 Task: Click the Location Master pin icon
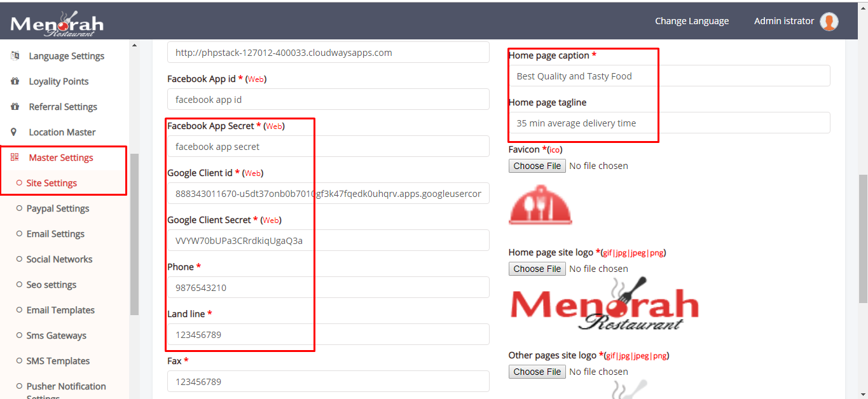click(15, 132)
